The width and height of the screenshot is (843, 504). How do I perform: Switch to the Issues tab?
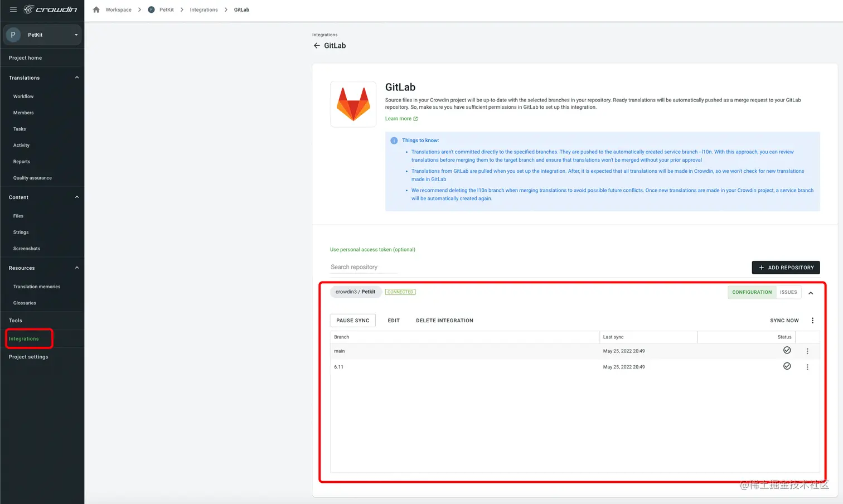[788, 292]
